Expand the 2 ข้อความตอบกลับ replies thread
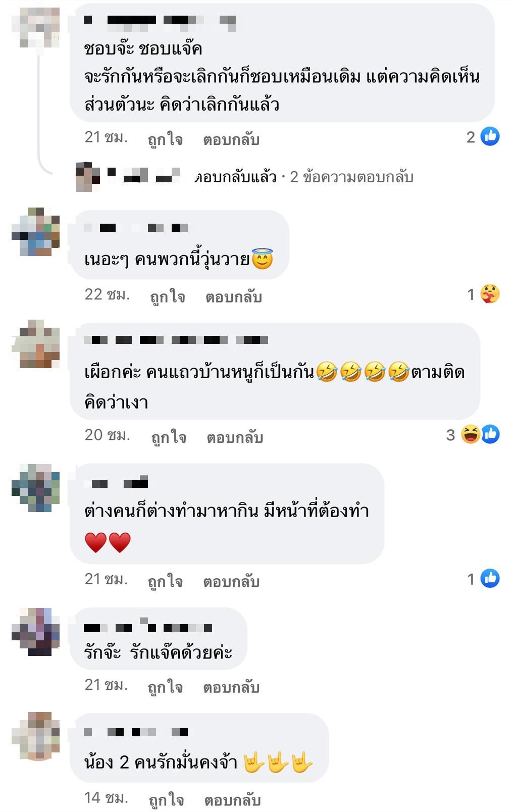514x812 pixels. [351, 177]
